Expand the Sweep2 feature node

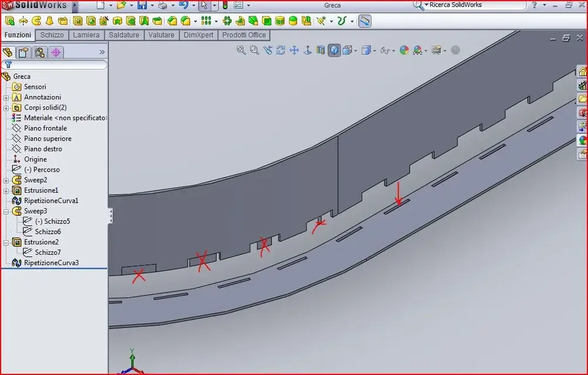6,180
